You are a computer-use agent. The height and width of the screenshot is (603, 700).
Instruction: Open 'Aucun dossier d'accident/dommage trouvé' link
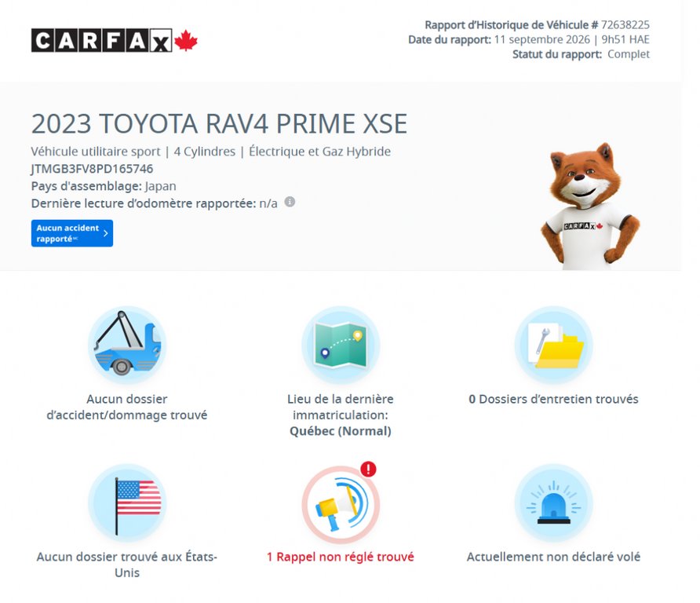tap(127, 407)
